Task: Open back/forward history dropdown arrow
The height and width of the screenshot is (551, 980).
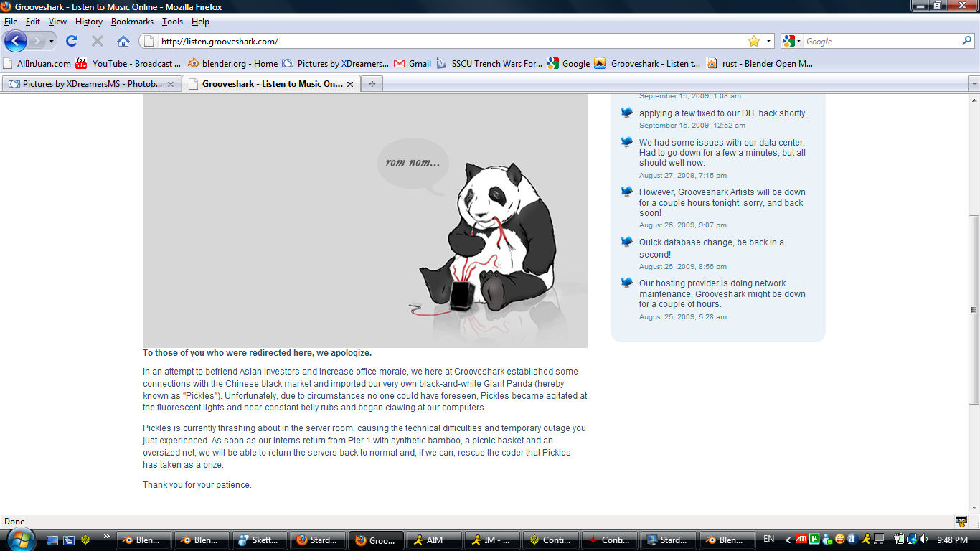Action: (52, 42)
